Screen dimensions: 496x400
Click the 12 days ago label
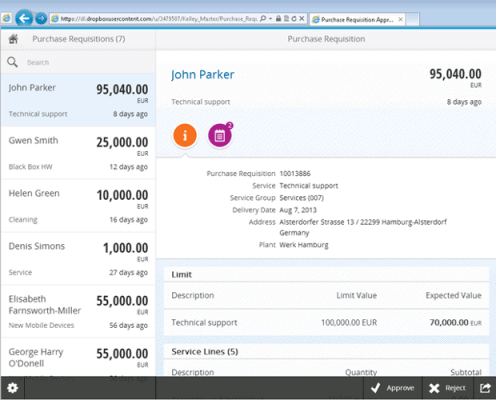(x=129, y=167)
